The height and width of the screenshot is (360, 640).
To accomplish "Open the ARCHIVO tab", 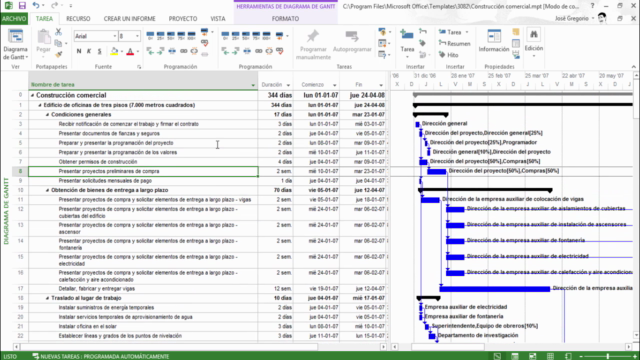I will tap(14, 19).
